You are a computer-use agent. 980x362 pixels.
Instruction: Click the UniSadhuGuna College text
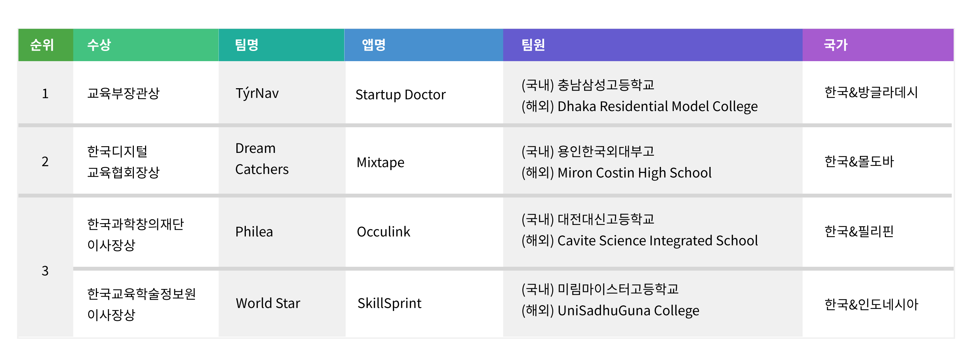[x=628, y=311]
